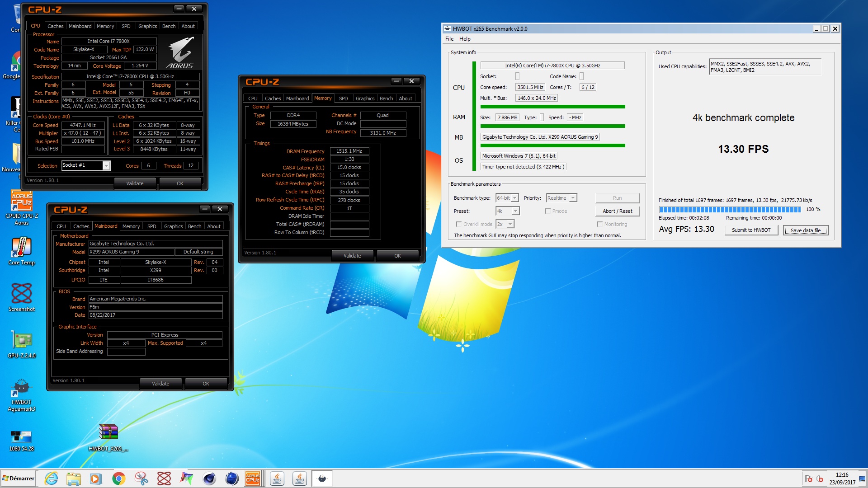Viewport: 868px width, 488px height.
Task: Open Core Temp desktop shortcut
Action: 21,251
